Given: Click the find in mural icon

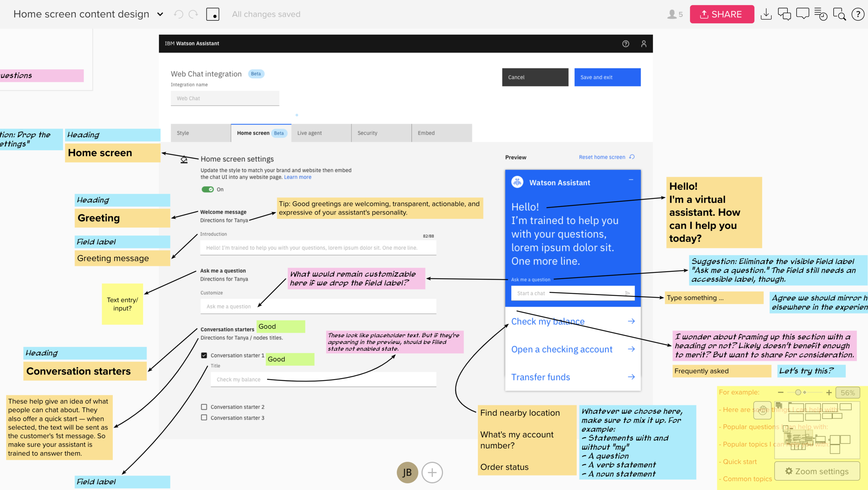Looking at the screenshot, I should coord(839,14).
